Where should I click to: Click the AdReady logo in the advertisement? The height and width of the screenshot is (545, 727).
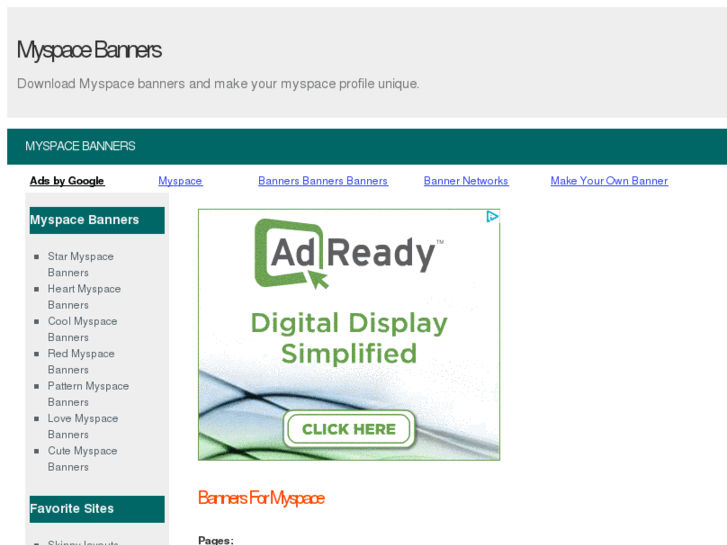click(348, 253)
